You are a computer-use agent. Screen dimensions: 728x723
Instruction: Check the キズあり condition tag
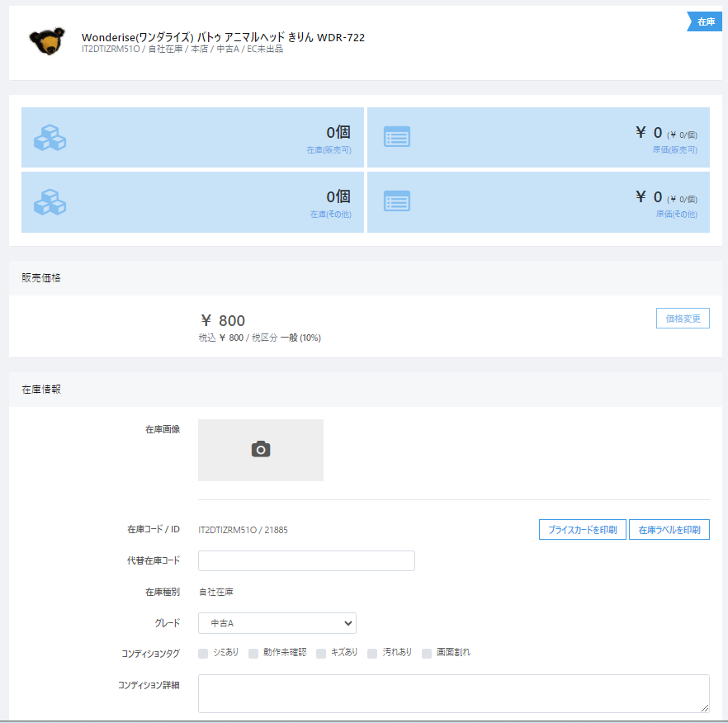321,654
